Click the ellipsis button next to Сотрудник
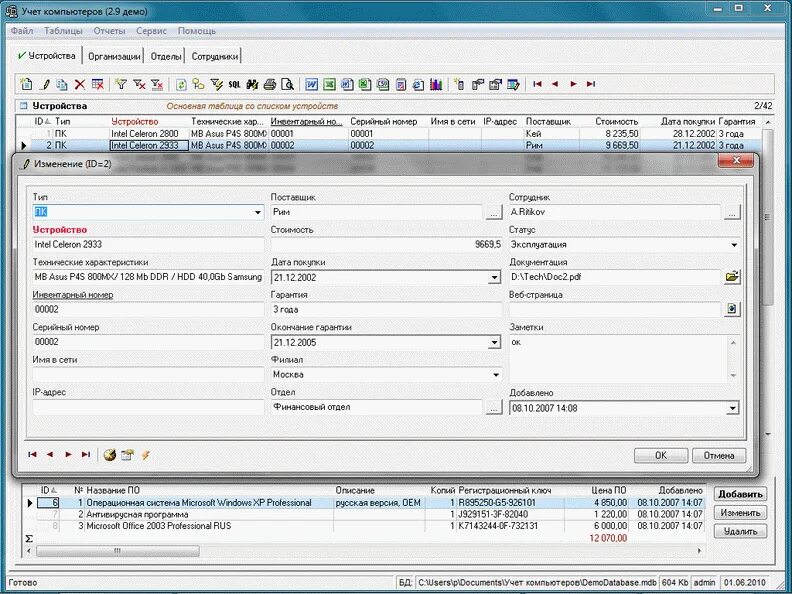792x594 pixels. point(732,213)
